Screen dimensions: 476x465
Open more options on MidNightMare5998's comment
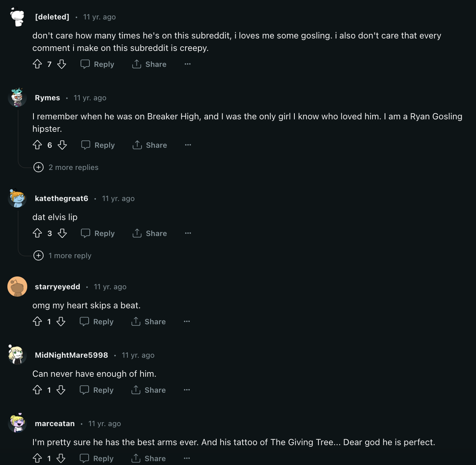tap(187, 390)
